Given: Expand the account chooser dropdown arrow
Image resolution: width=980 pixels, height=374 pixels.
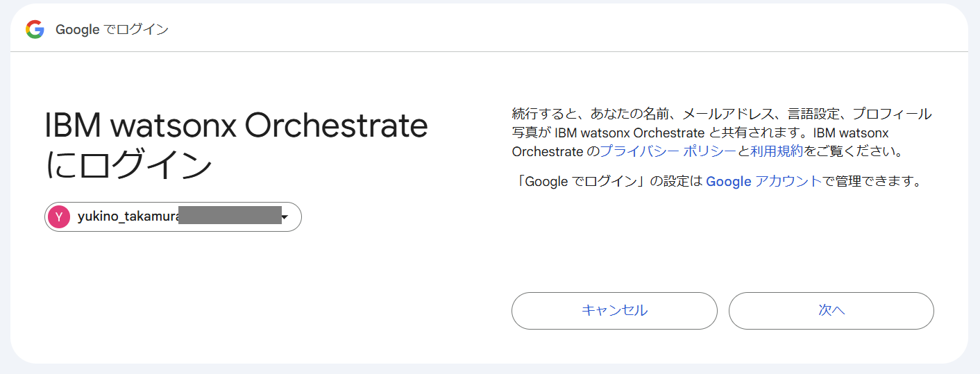Looking at the screenshot, I should [285, 217].
